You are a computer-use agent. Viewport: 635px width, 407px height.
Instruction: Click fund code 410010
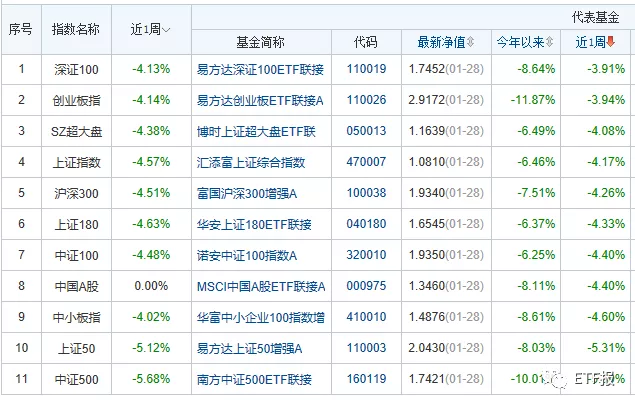click(367, 317)
